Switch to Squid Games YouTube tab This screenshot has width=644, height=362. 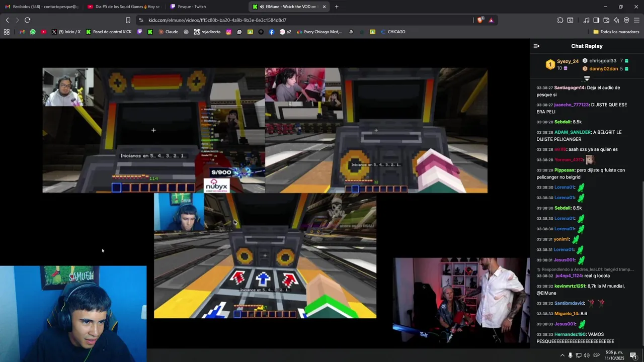tap(123, 7)
